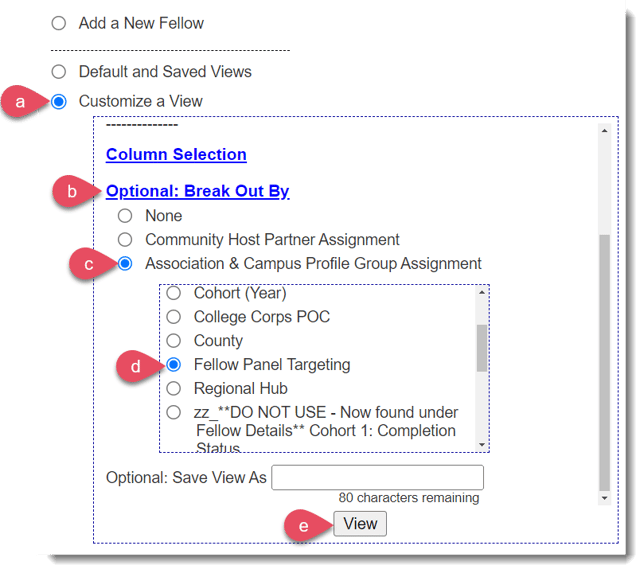
Task: Pick the Cohort (Year) radio button
Action: (x=174, y=293)
